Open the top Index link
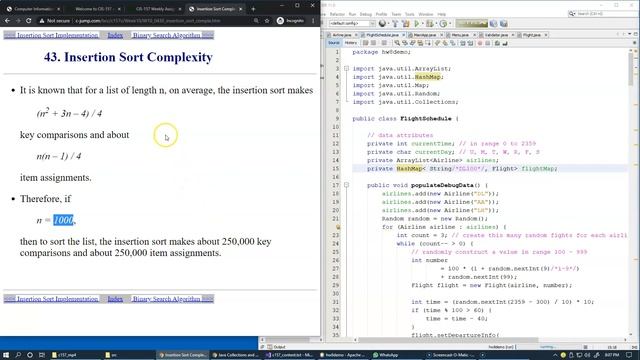The height and width of the screenshot is (360, 640). tap(115, 36)
